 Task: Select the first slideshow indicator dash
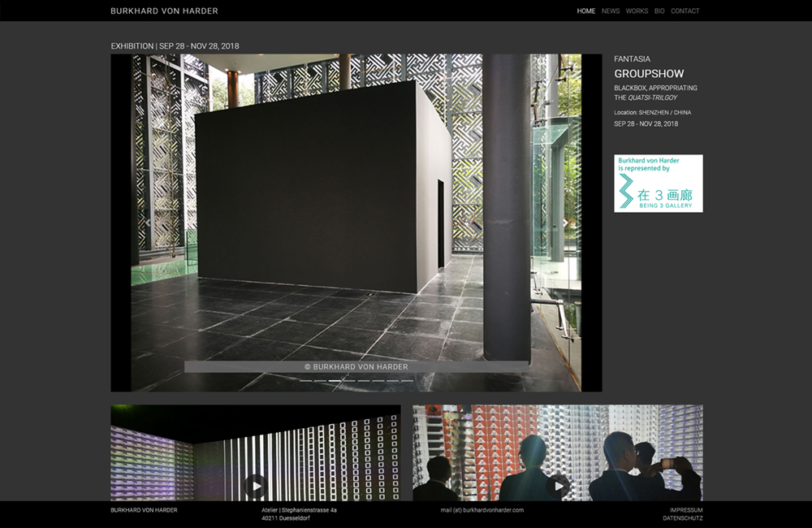306,380
